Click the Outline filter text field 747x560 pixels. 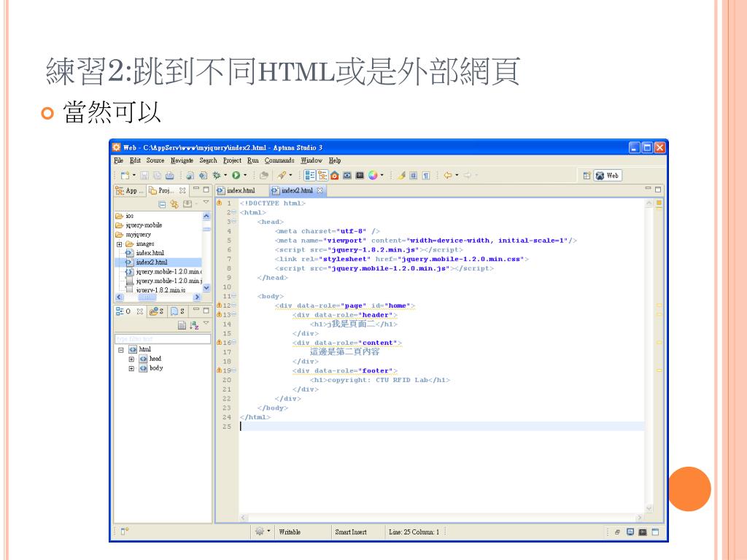[x=163, y=339]
